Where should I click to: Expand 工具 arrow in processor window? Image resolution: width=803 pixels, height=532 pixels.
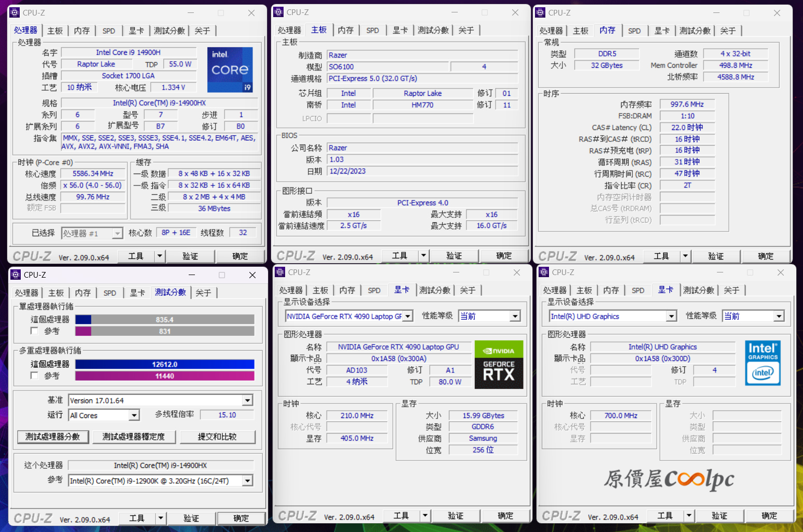point(160,256)
